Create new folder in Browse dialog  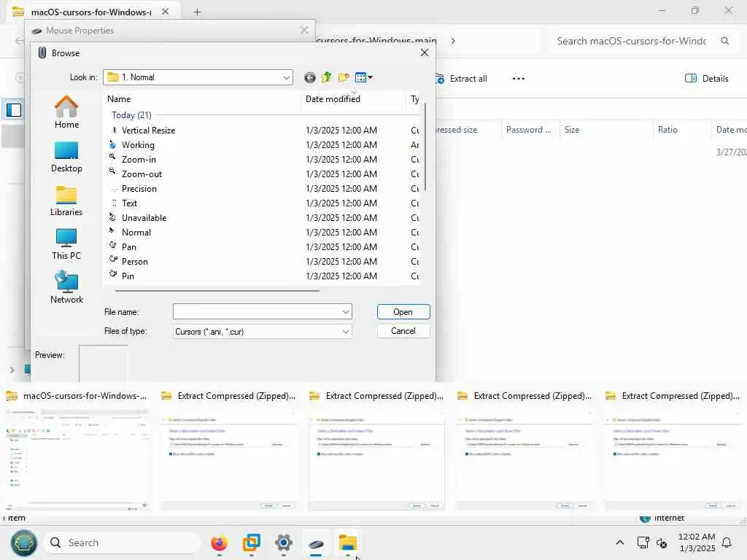(344, 77)
